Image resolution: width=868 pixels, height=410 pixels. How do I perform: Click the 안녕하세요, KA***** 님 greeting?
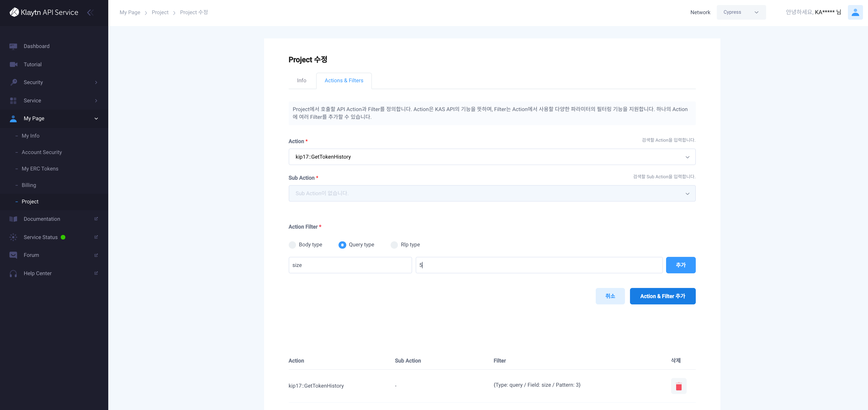pyautogui.click(x=813, y=12)
